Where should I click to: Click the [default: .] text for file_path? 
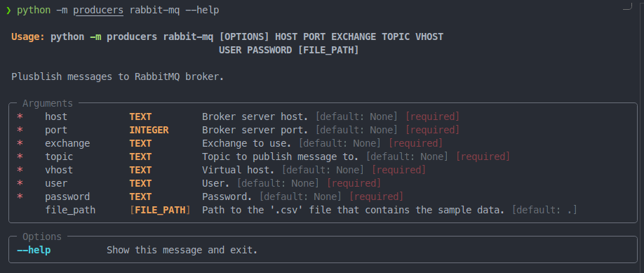tap(544, 210)
